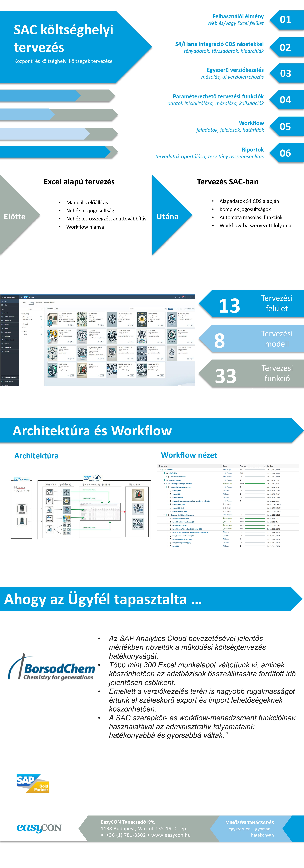Click the Előkészítés 40% progress bar
Viewport: 304px width, 868px height.
click(254, 473)
